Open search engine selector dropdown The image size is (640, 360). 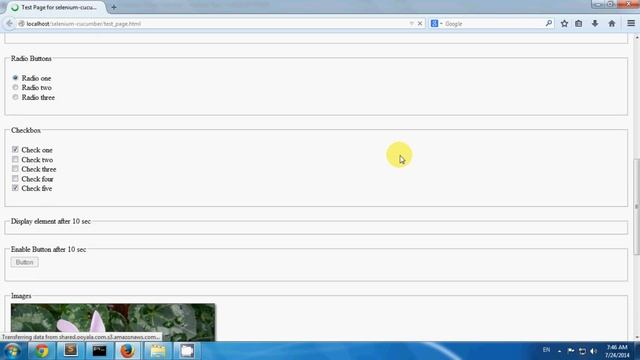[x=436, y=24]
